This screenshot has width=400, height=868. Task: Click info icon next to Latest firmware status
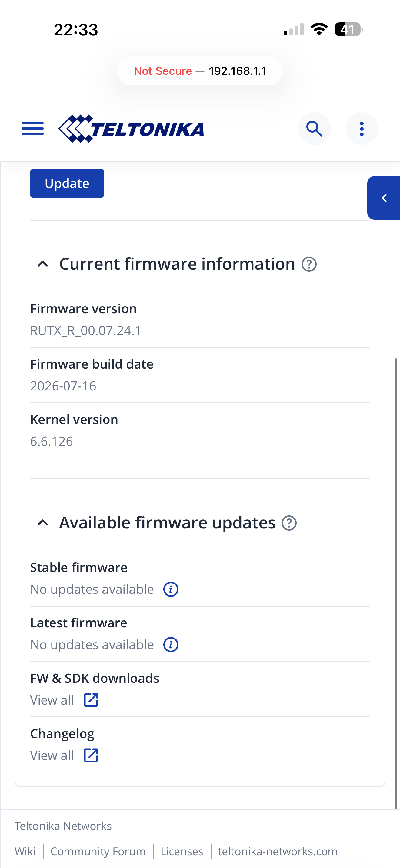171,645
